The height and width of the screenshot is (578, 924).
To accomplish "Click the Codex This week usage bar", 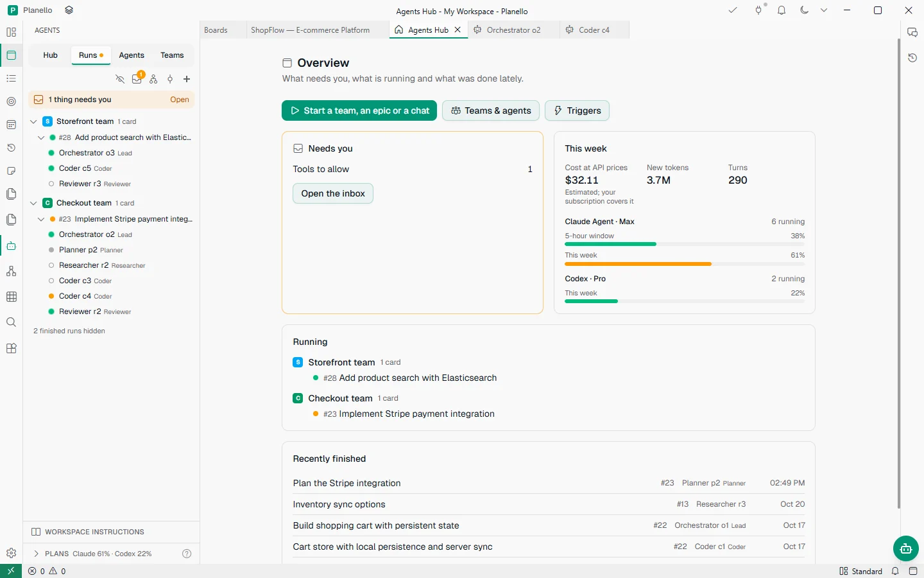I will point(685,301).
